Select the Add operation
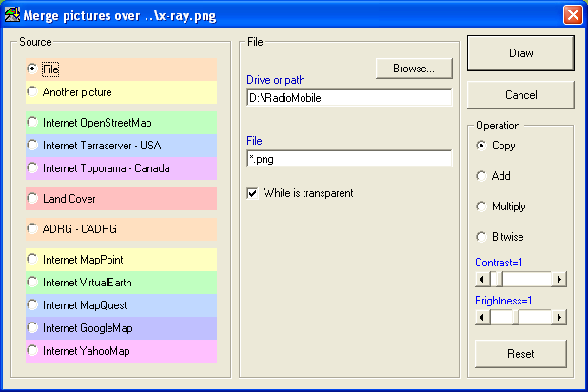Screen dimensions: 588x392 tap(481, 176)
